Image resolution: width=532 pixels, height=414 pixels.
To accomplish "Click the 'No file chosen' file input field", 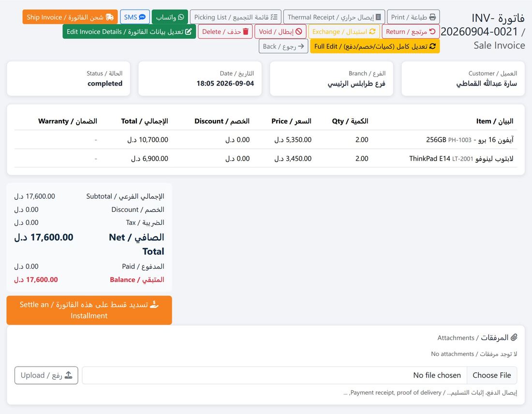I will pyautogui.click(x=299, y=375).
